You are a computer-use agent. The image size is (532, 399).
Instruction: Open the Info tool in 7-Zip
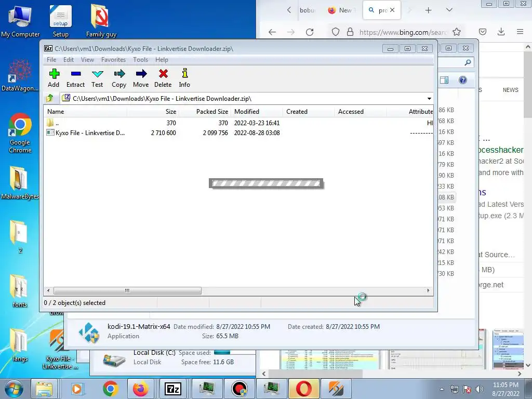[x=184, y=78]
